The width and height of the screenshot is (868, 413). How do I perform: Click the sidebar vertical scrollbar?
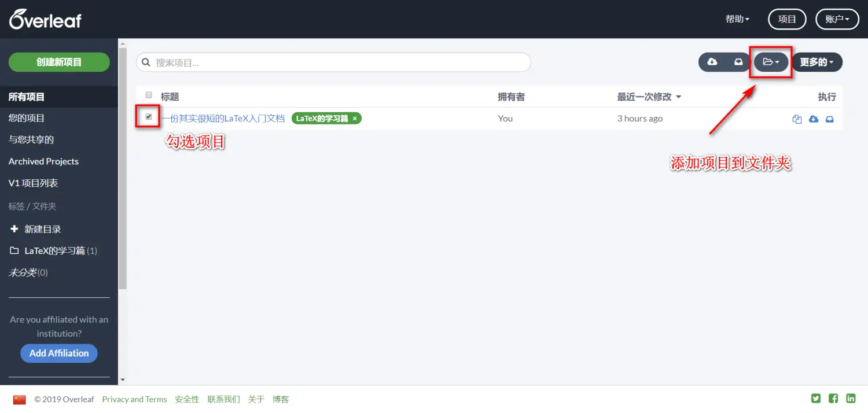click(x=122, y=168)
